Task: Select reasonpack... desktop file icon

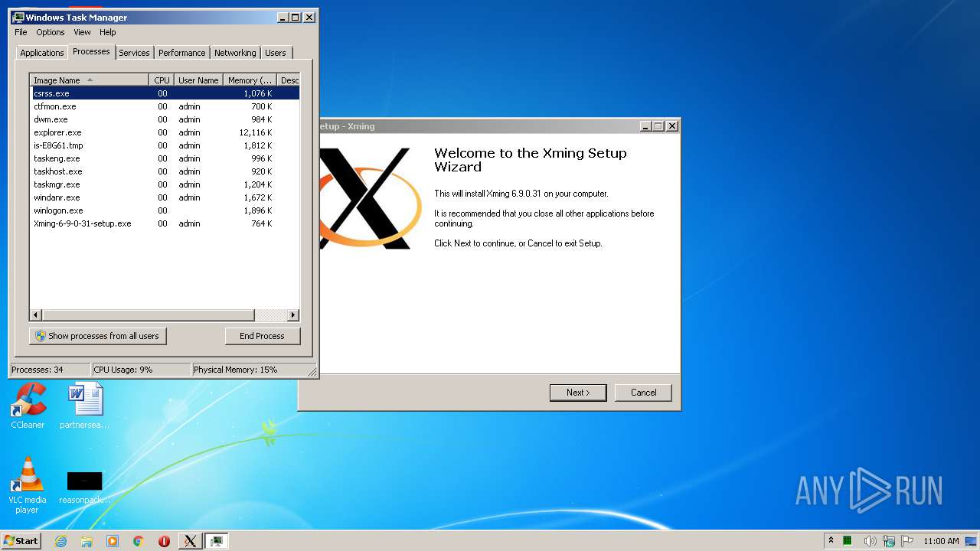Action: click(x=84, y=487)
